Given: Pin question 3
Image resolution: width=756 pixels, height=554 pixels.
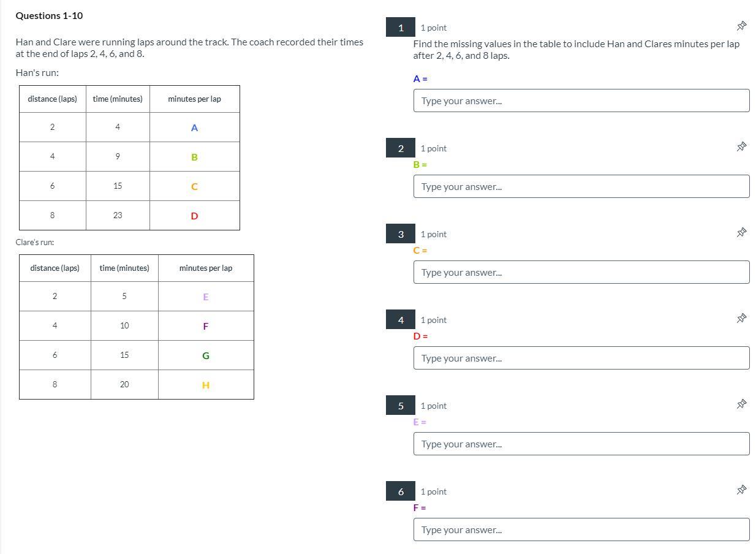Looking at the screenshot, I should coord(741,232).
